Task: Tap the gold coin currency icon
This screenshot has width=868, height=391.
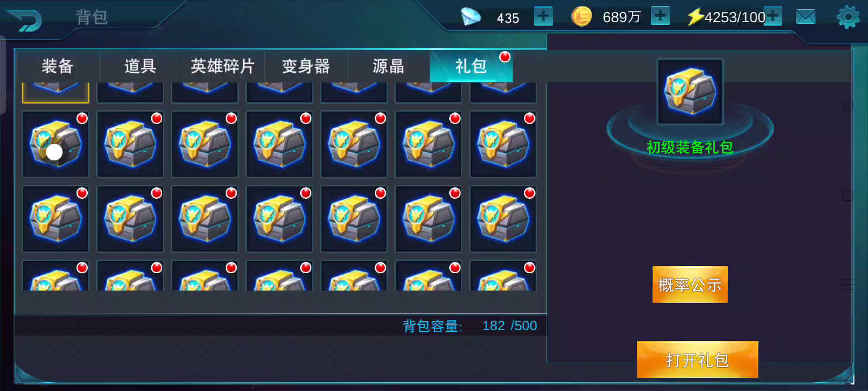Action: 582,16
